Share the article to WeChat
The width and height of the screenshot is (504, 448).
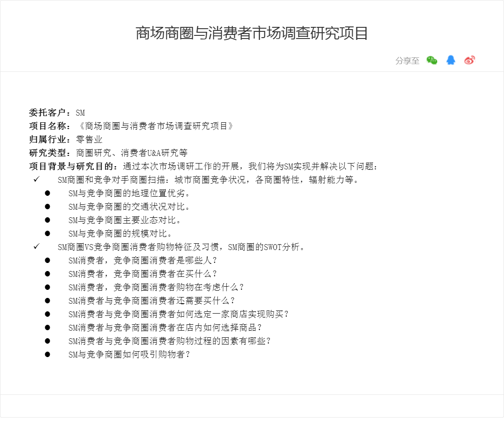coord(432,60)
